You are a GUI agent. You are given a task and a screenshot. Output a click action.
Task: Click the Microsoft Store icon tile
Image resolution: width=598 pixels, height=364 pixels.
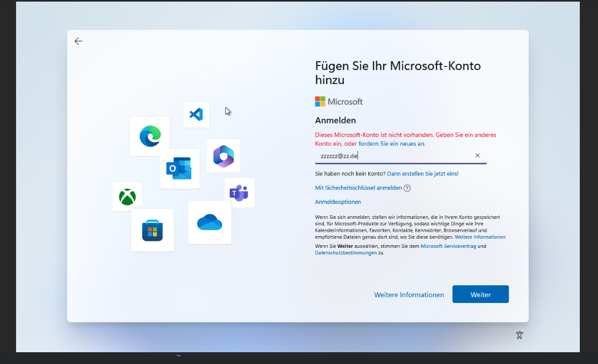click(152, 230)
